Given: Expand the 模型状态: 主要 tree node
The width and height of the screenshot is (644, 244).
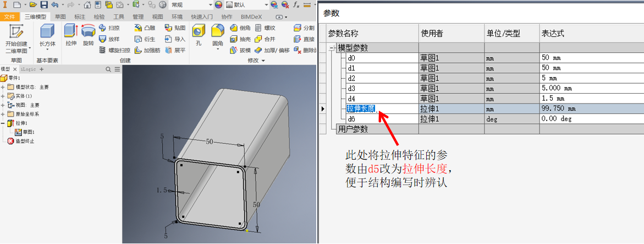Looking at the screenshot, I should point(3,87).
